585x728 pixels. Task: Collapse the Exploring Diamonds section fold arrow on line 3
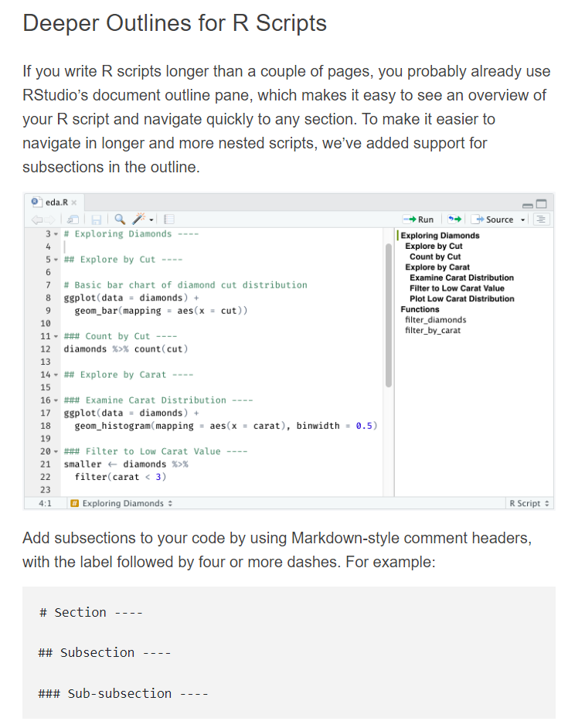click(x=56, y=234)
